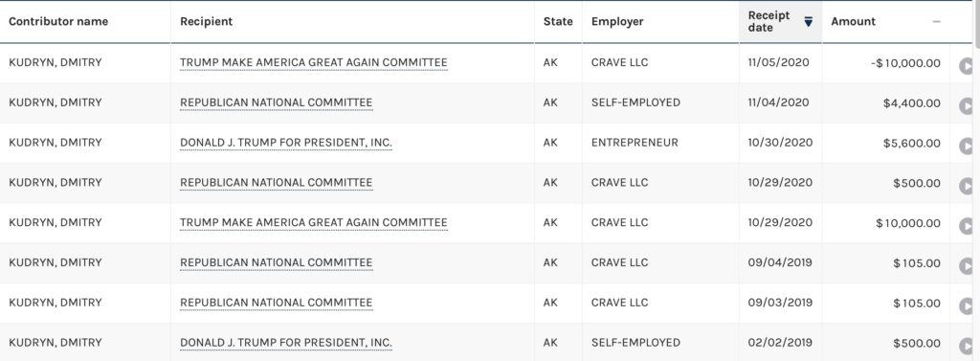Sort by Receipt date descending arrow

(x=808, y=22)
